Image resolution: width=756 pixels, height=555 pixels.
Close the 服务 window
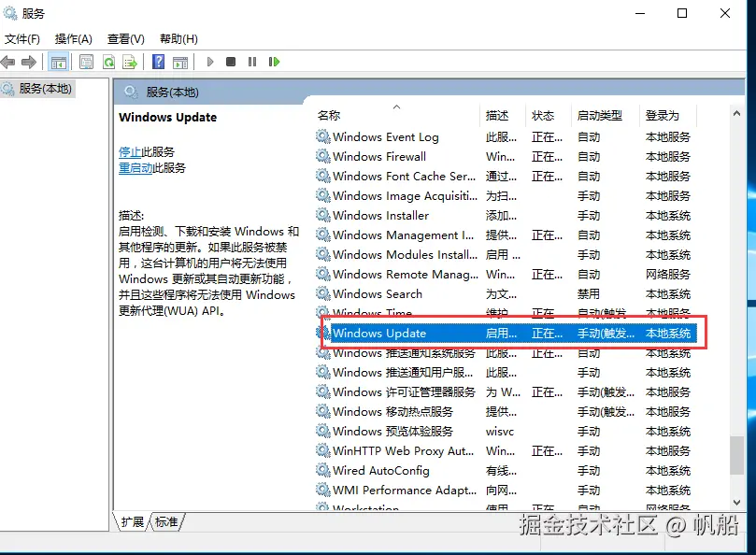724,13
